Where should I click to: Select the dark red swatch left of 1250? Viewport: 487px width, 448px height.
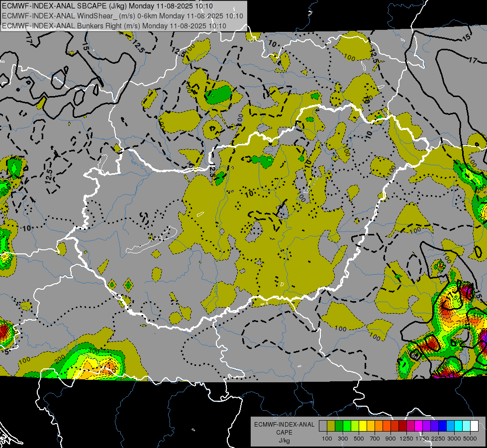(403, 426)
